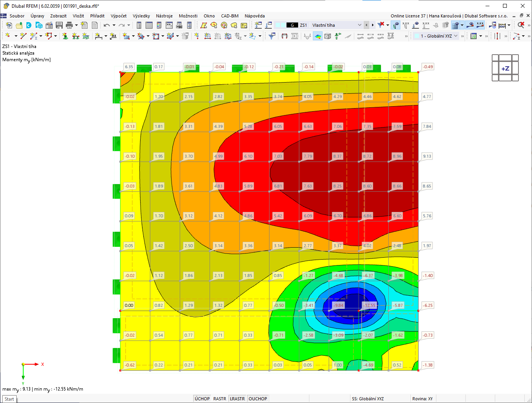Expand grid results options dropdown arrow
The width and height of the screenshot is (532, 403).
[x=462, y=25]
